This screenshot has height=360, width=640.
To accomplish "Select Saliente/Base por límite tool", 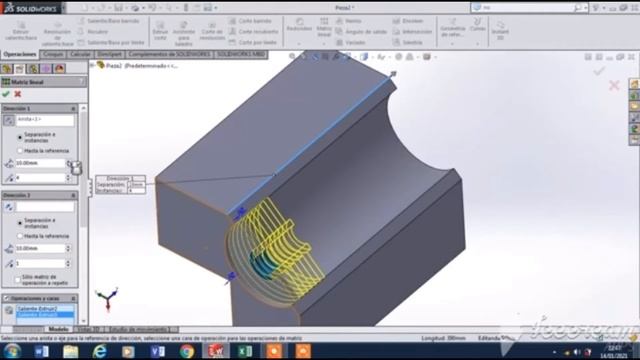I will 111,42.
